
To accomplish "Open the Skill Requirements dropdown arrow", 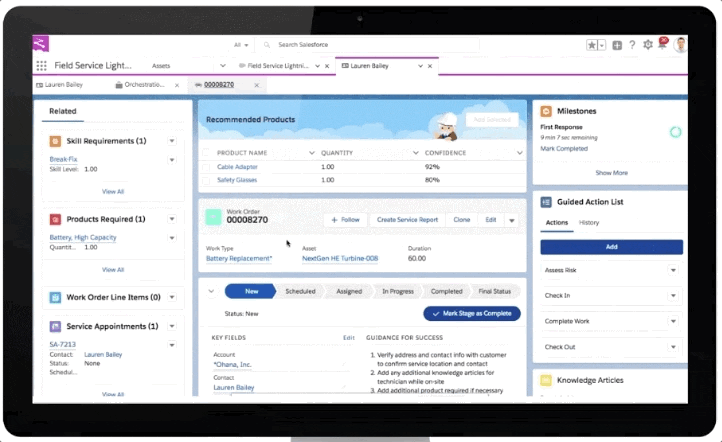I will point(172,141).
